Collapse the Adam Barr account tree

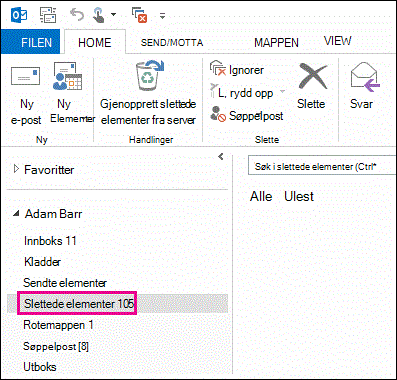[16, 214]
